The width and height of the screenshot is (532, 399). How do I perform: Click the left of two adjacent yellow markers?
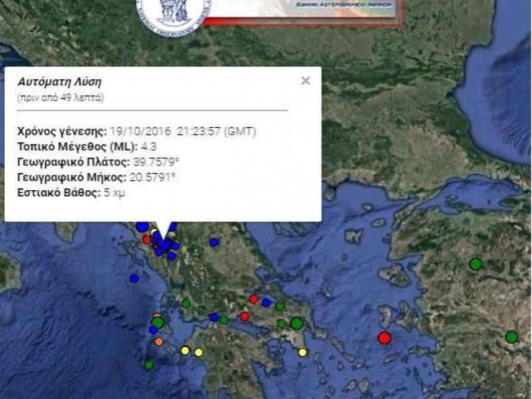185,350
